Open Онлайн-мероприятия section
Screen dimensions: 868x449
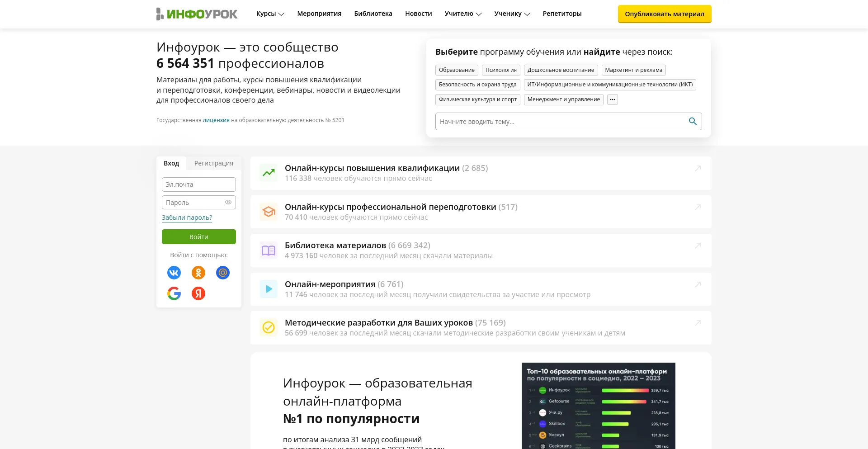coord(481,289)
